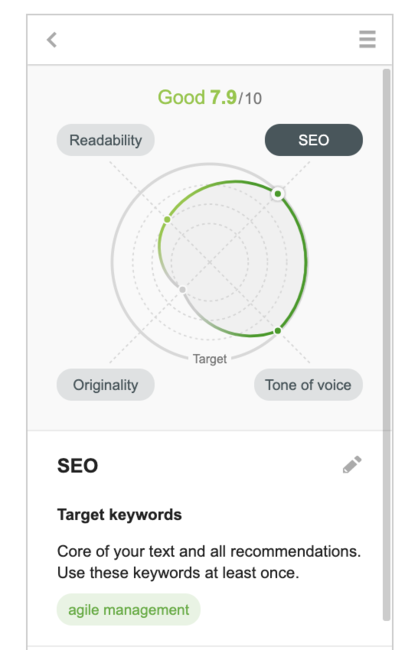Click the Target label on the chart

pos(210,359)
